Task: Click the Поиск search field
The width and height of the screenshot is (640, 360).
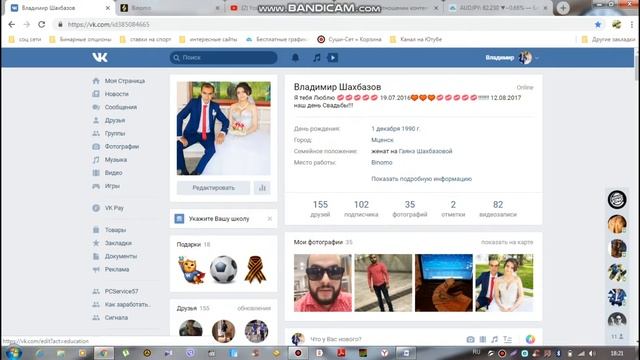Action: (x=223, y=58)
